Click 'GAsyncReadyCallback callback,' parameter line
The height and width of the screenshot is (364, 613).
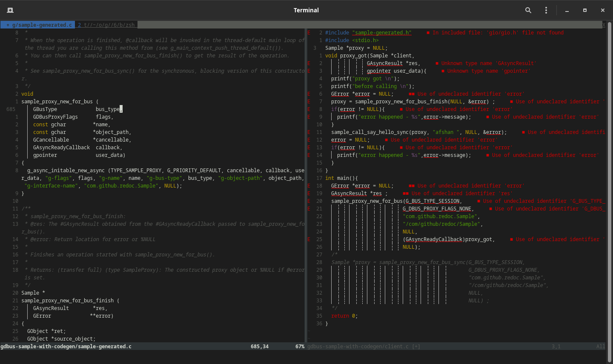click(78, 148)
